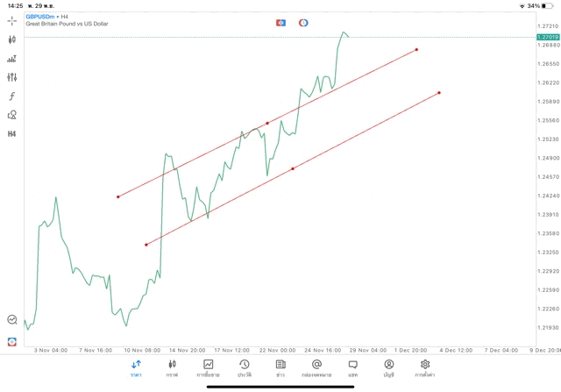561x392 pixels.
Task: Open the candlestick chart type selector
Action: pyautogui.click(x=12, y=39)
